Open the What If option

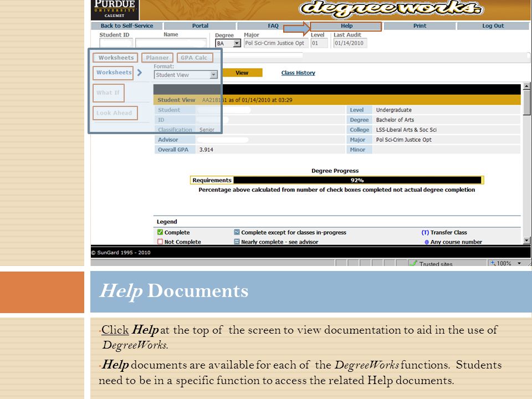point(109,93)
